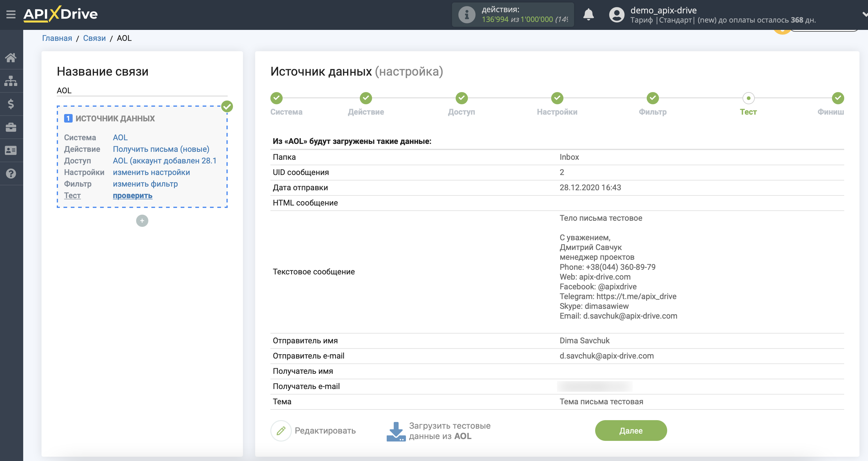Select sender name Dima Savchuk

click(x=584, y=341)
